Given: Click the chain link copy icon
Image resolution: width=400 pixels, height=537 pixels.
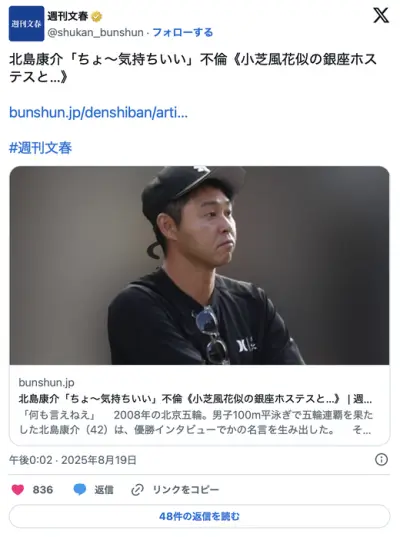Looking at the screenshot, I should click(137, 490).
